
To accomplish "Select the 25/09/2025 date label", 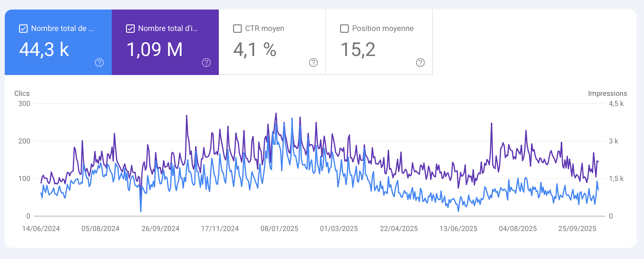I will point(577,229).
